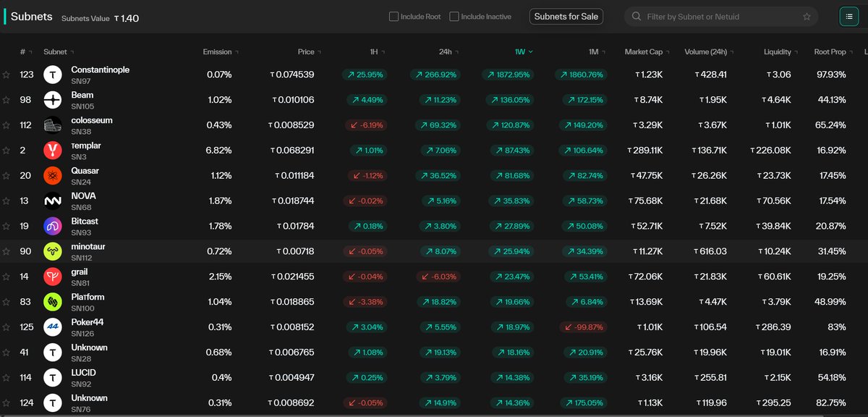Star the NOVA subnet row
Screen dimensions: 868x417
(6, 201)
